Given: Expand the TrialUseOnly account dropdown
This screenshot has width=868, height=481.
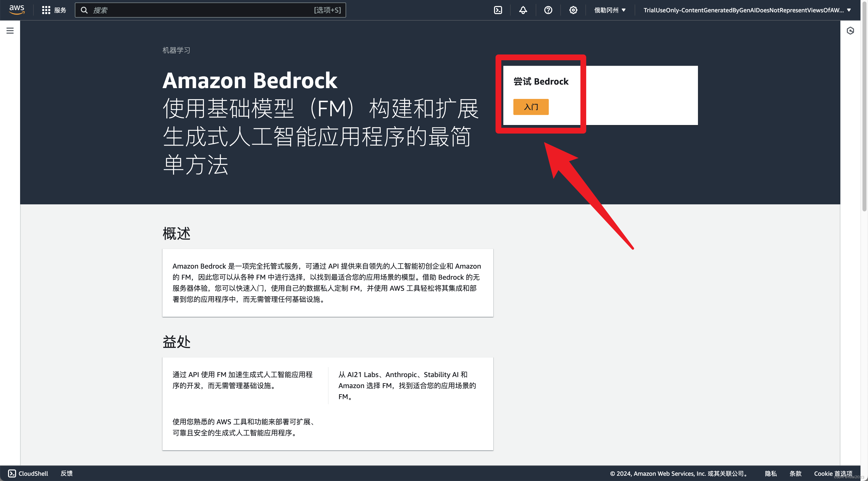Looking at the screenshot, I should pyautogui.click(x=747, y=10).
